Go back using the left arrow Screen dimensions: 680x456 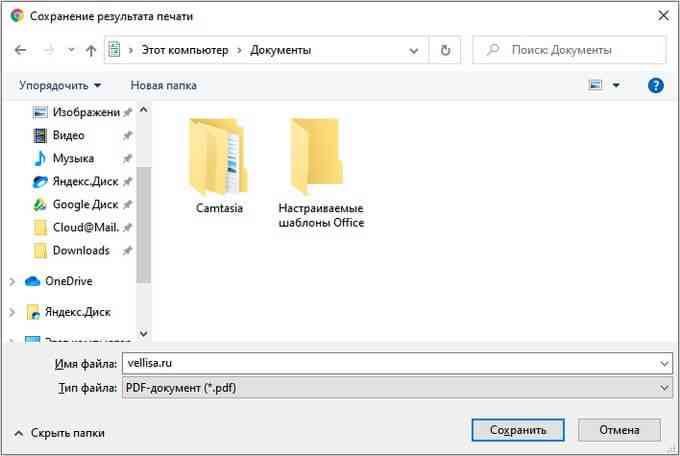tap(20, 50)
